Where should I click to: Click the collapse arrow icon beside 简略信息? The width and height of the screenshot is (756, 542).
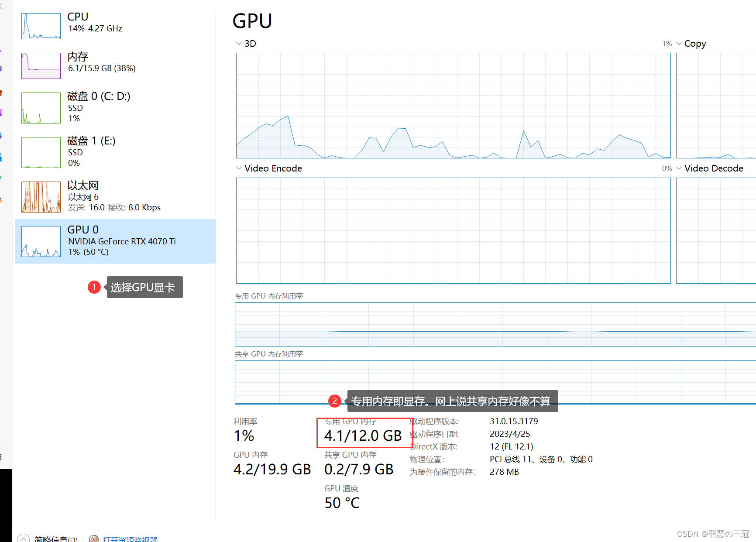pos(24,539)
